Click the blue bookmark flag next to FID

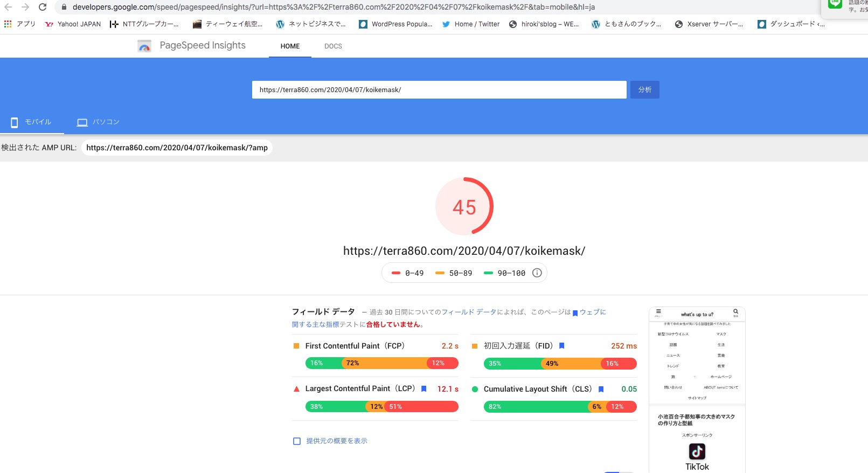pos(561,346)
